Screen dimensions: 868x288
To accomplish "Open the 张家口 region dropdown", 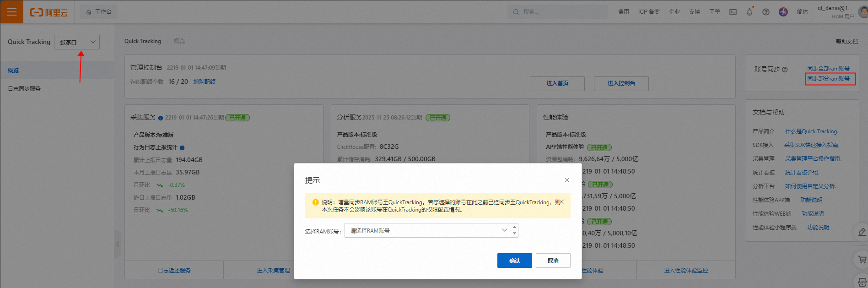I will click(x=77, y=42).
